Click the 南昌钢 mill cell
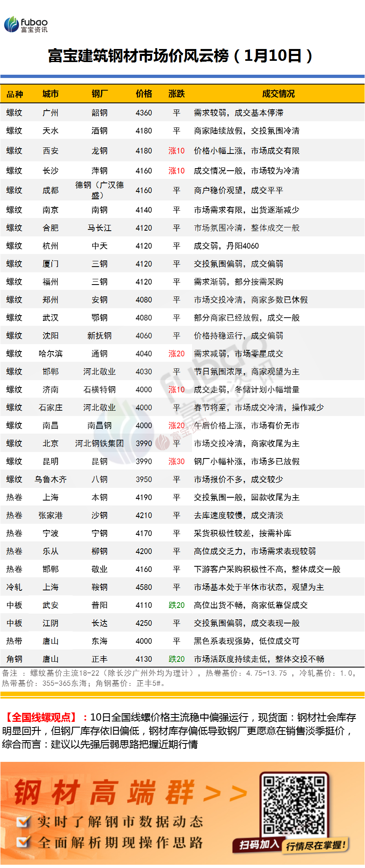The width and height of the screenshot is (365, 868). (x=100, y=425)
